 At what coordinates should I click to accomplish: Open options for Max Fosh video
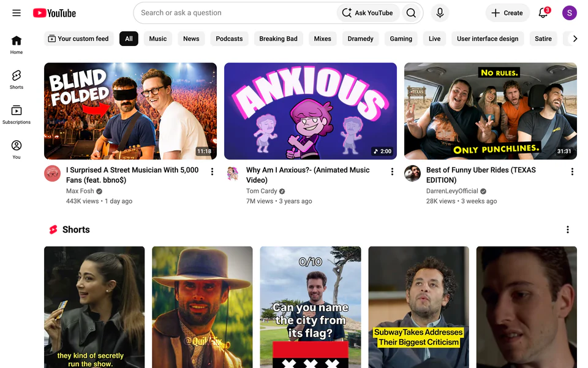[x=213, y=172]
